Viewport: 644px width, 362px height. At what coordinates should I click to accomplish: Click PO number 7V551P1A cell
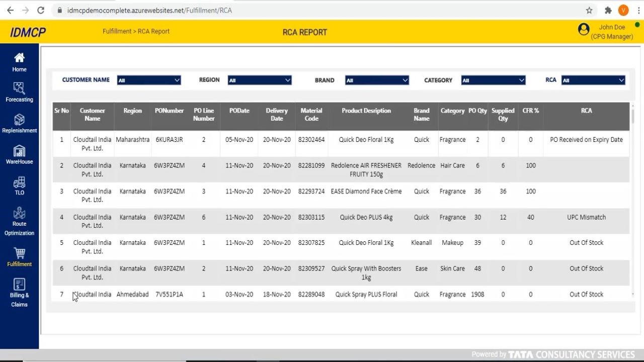click(169, 295)
